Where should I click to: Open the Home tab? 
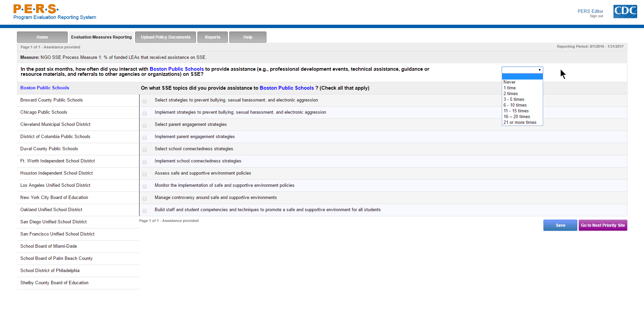[x=42, y=37]
